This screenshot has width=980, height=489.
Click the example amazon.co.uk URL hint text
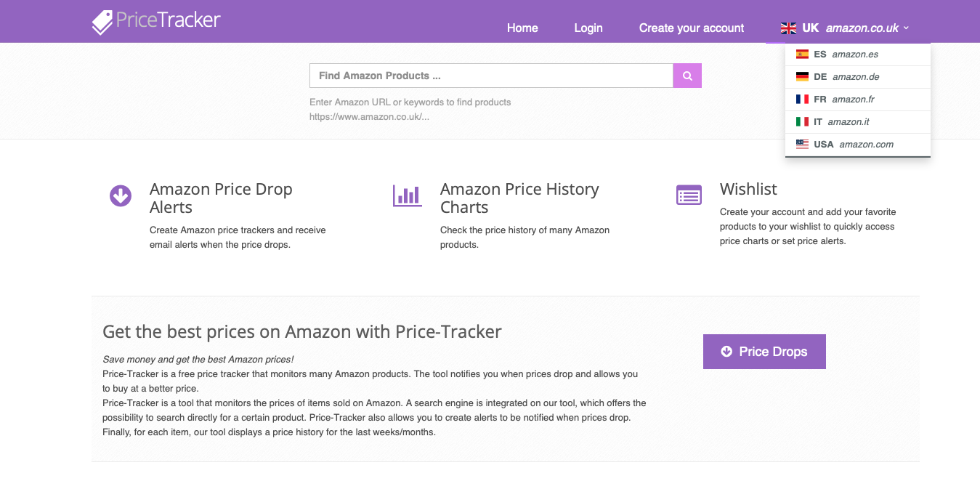click(x=369, y=116)
